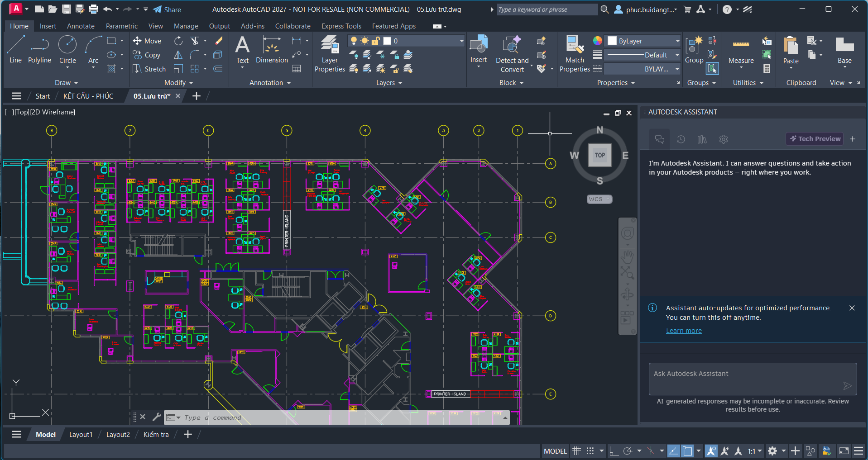Pick the Arc tool
Screen dimensions: 868x460
(93, 50)
